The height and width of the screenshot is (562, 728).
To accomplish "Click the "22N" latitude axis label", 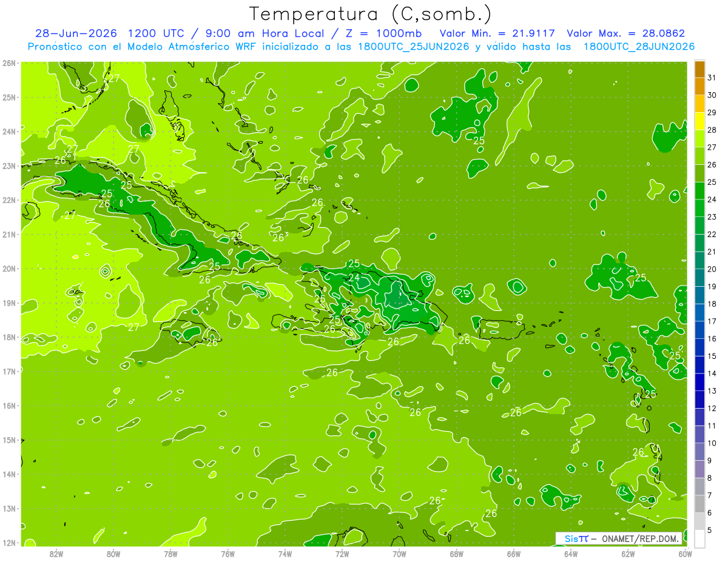I will pos(9,200).
